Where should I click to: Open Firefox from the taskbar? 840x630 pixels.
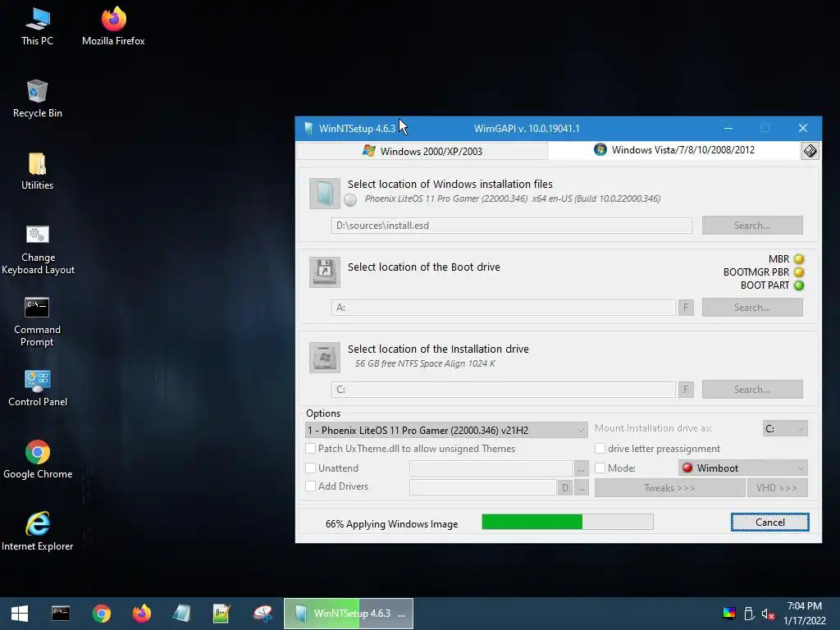point(141,614)
